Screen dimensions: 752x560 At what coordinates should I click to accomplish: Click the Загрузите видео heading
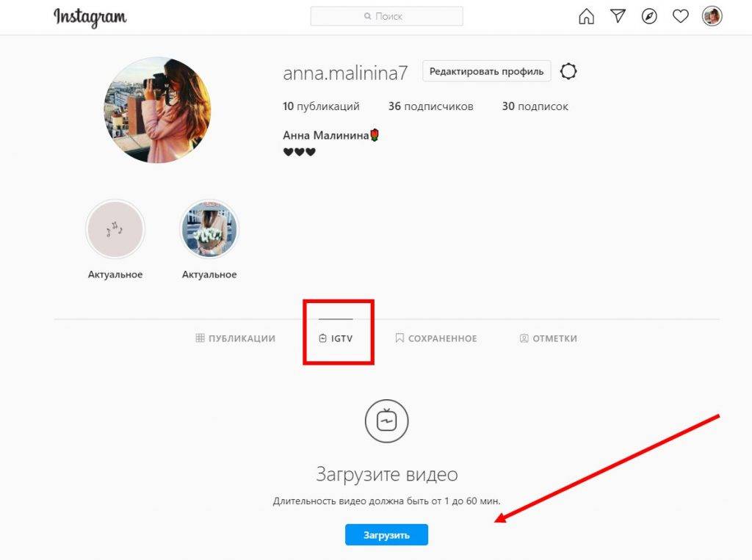click(x=386, y=474)
